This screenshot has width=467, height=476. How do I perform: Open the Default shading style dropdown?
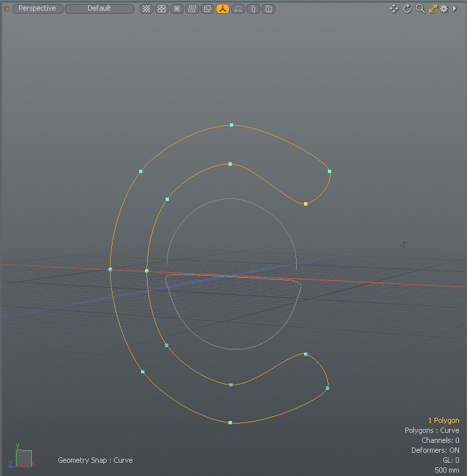click(x=99, y=9)
